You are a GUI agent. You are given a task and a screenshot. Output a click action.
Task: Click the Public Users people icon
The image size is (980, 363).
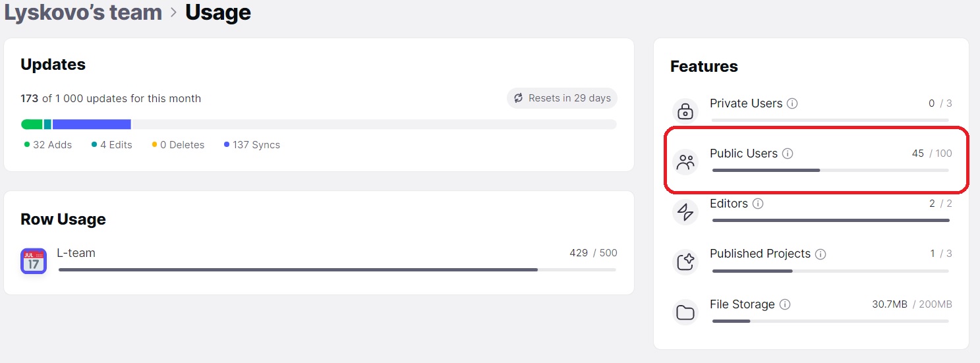pos(685,161)
